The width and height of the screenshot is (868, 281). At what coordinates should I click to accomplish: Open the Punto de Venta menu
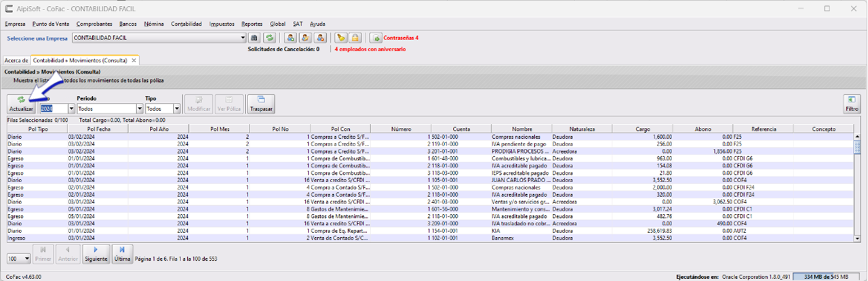click(51, 24)
